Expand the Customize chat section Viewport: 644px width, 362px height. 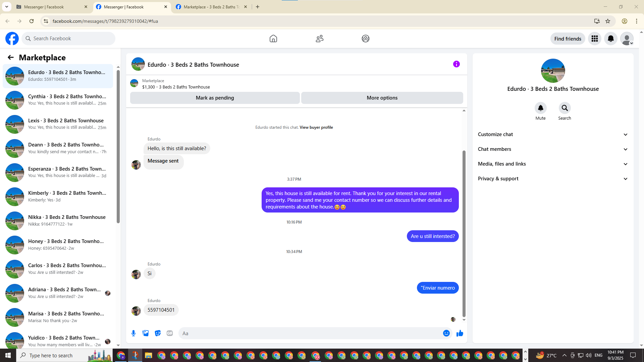pos(553,134)
